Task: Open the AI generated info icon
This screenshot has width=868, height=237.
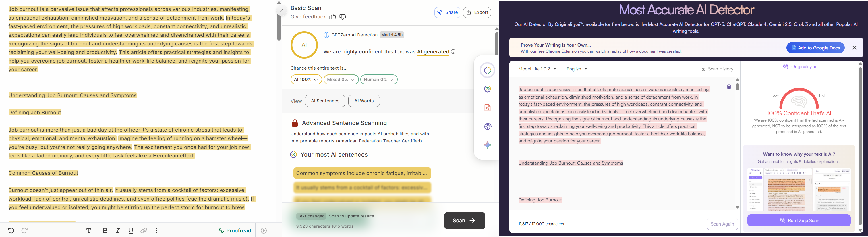Action: pyautogui.click(x=453, y=52)
